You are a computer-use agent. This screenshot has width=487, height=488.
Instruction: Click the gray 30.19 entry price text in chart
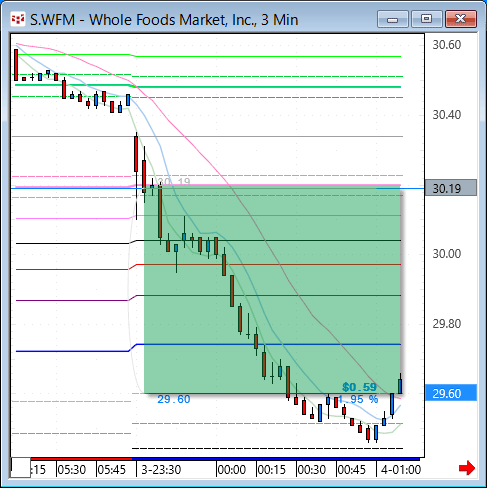click(x=174, y=182)
